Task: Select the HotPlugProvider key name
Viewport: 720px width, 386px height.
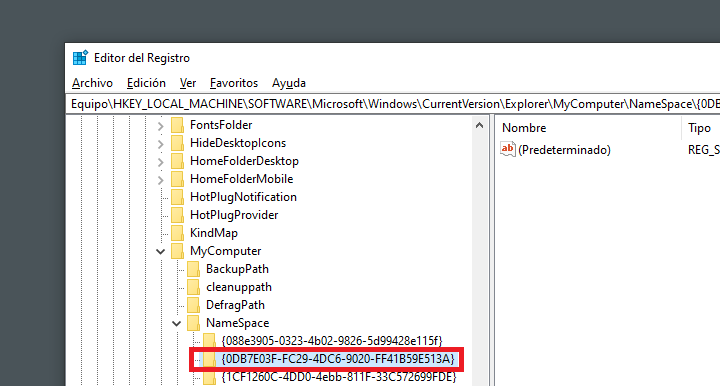Action: click(x=234, y=215)
